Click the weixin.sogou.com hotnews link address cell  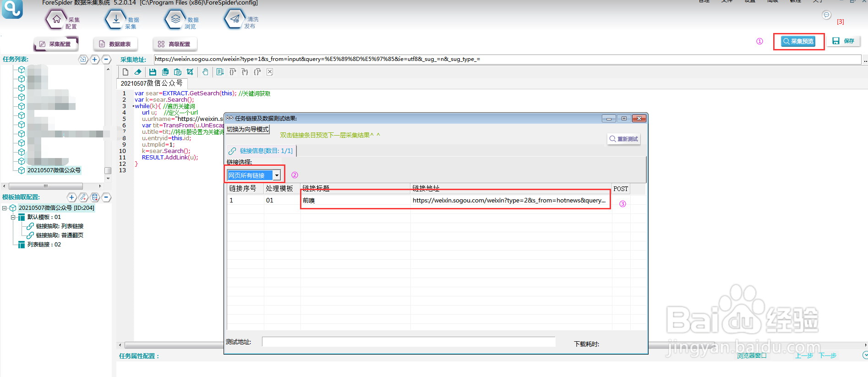511,201
